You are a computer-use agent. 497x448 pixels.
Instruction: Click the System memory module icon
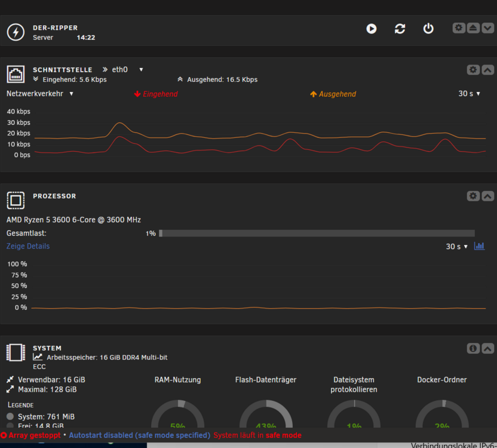tap(16, 352)
